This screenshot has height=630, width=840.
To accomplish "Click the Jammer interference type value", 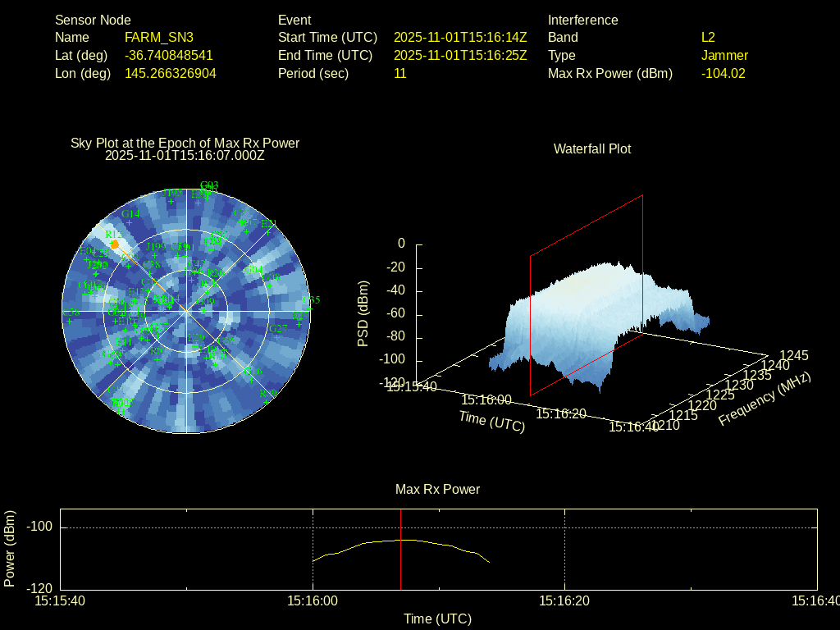I will (724, 55).
